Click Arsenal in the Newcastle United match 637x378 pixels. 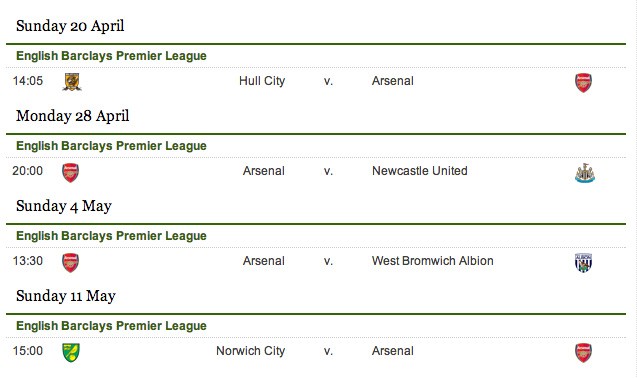pos(264,171)
